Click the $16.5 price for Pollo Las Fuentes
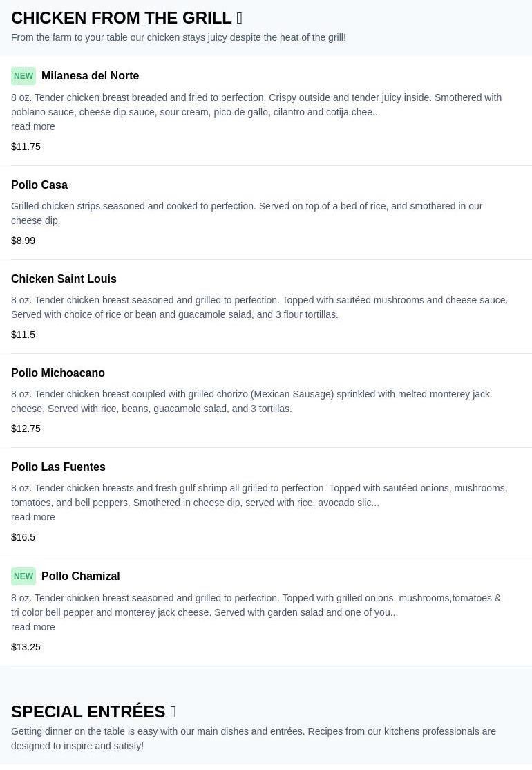The width and height of the screenshot is (532, 770). 23,537
